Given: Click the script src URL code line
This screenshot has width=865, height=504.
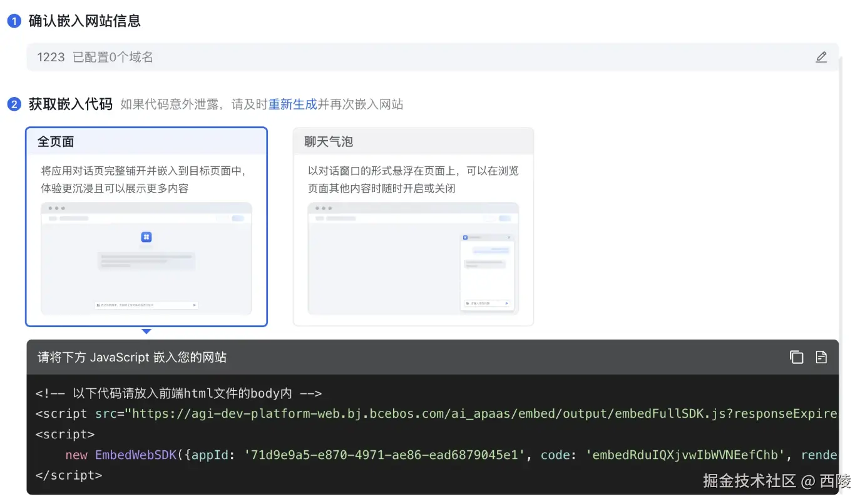Looking at the screenshot, I should click(436, 413).
